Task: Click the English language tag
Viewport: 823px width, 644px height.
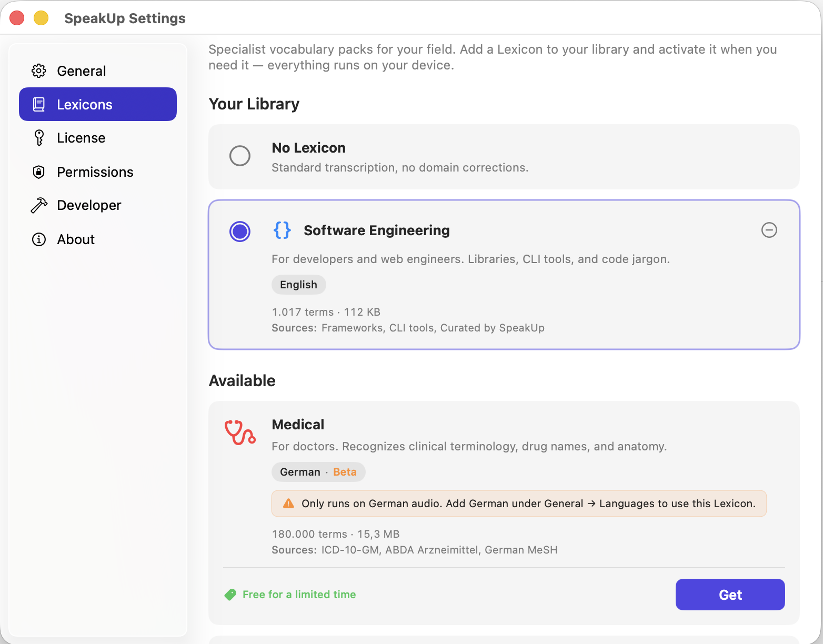Action: tap(299, 285)
